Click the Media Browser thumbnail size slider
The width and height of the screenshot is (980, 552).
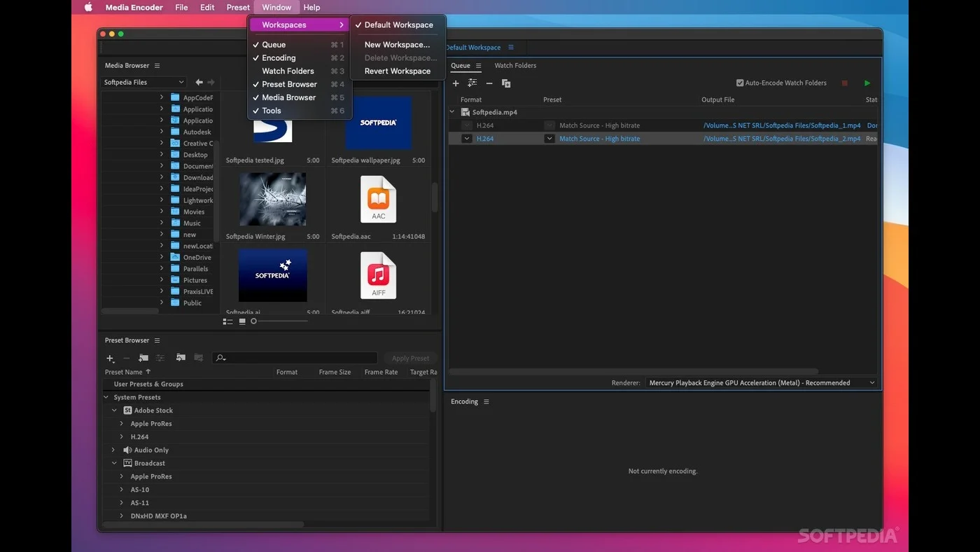tap(279, 322)
